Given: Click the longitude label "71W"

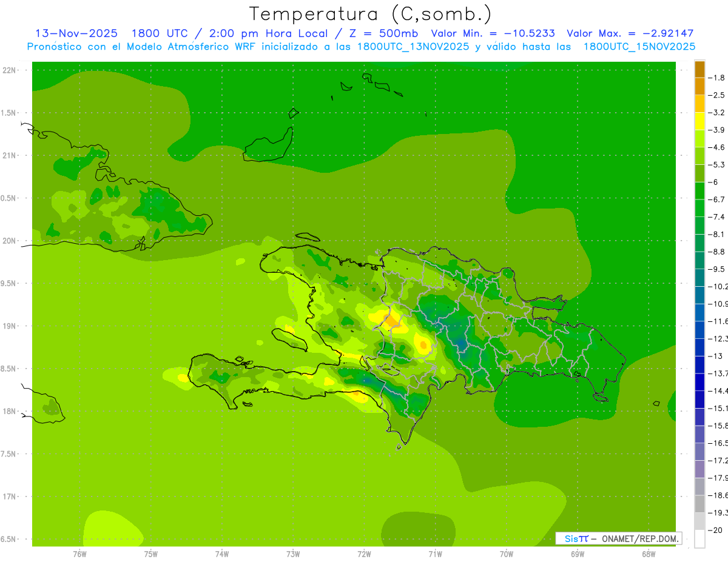Looking at the screenshot, I should point(435,554).
